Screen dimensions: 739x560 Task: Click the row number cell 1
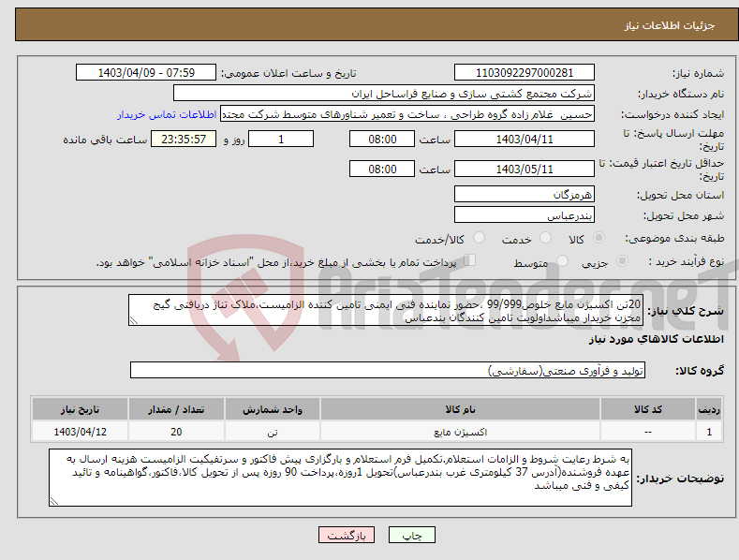tap(709, 432)
